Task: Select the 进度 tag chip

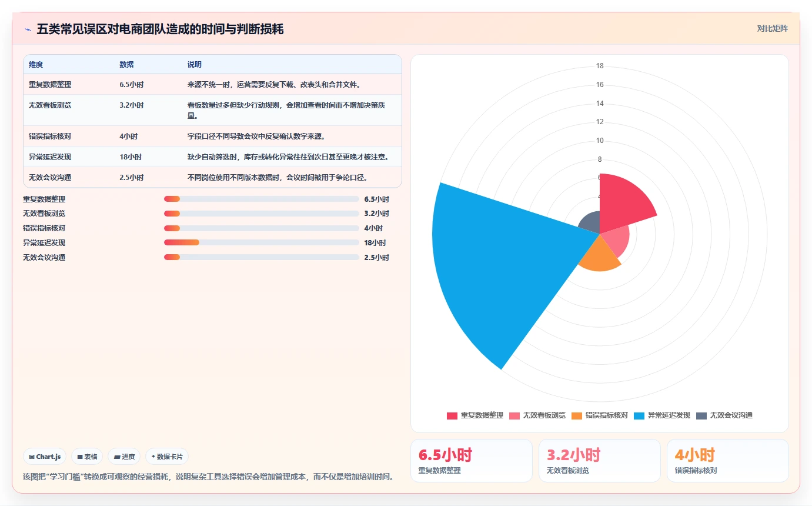Action: tap(124, 457)
